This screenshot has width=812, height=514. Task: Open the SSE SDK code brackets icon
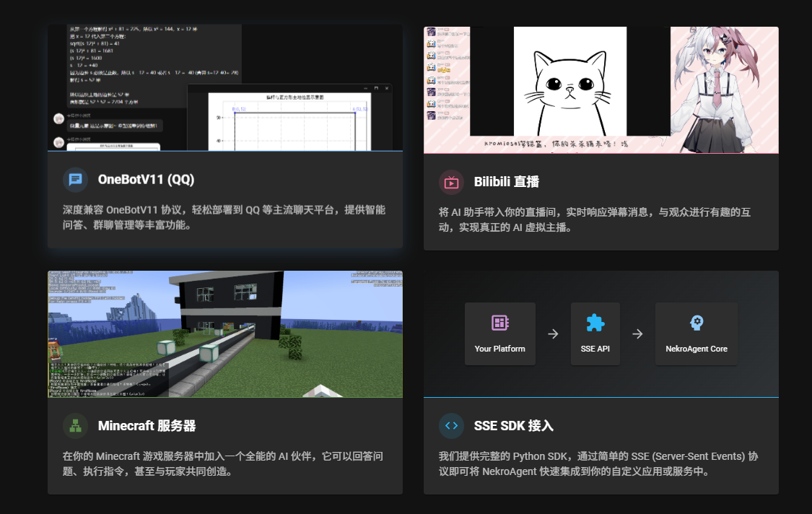pyautogui.click(x=450, y=426)
